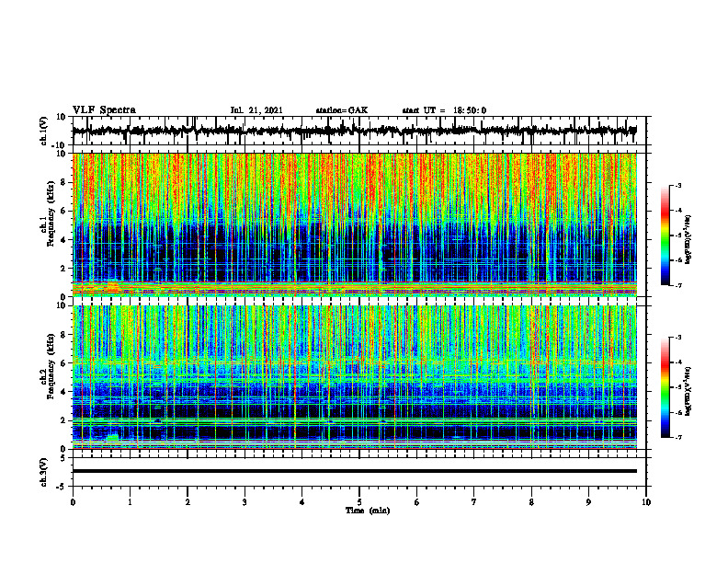This screenshot has height=563, width=728.
Task: Click the ch.2 color scale "log(PSD)" label
Action: 688,391
